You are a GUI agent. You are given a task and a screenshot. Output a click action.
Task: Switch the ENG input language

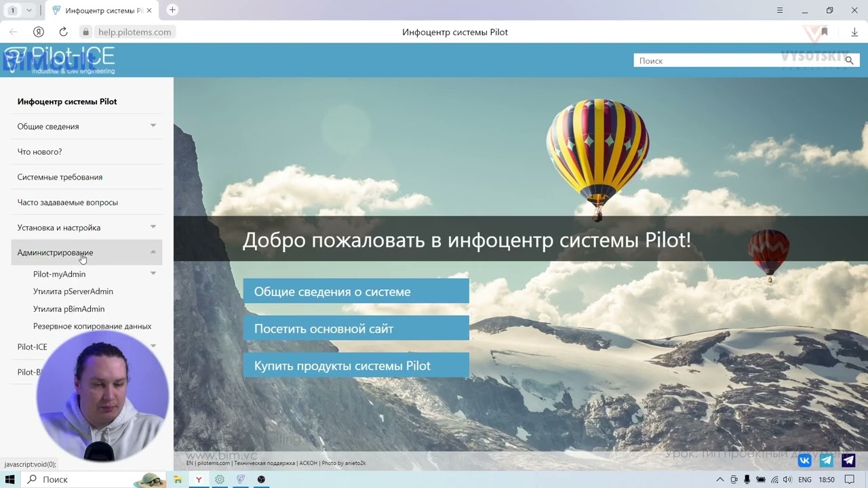[x=805, y=479]
